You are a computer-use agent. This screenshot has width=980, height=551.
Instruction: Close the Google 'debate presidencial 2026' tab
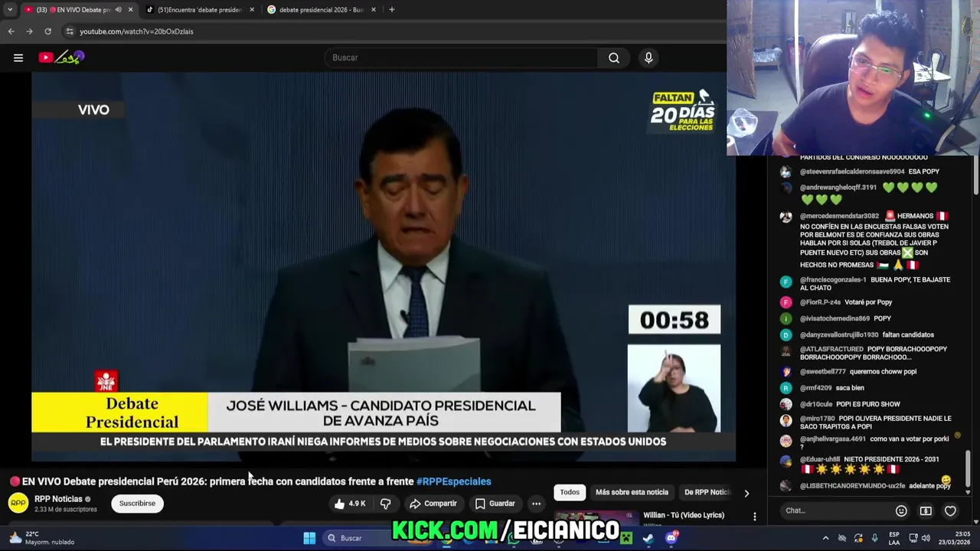click(374, 9)
